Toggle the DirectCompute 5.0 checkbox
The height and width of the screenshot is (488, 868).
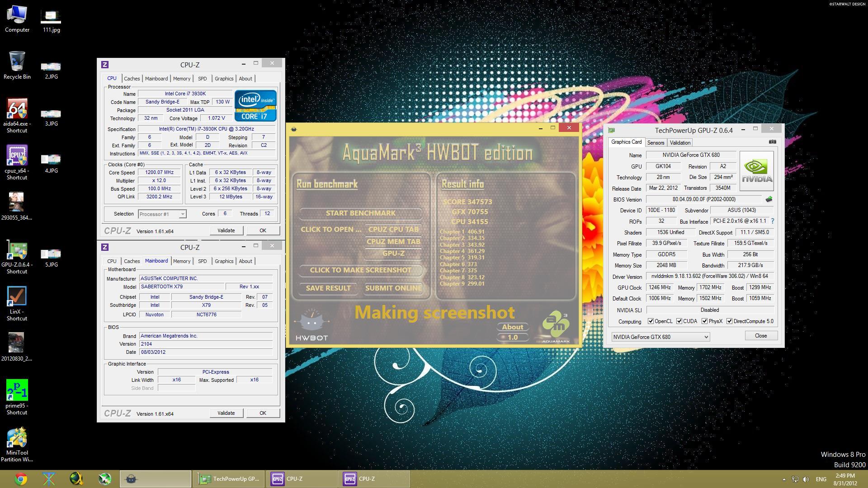coord(729,321)
